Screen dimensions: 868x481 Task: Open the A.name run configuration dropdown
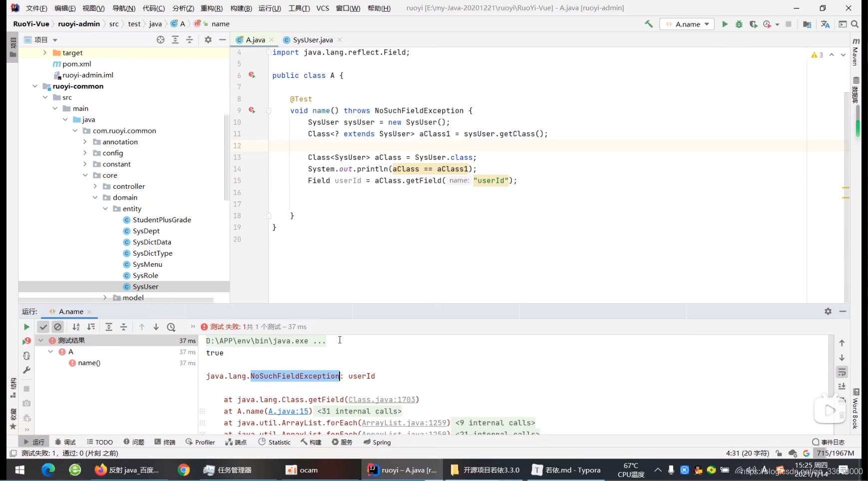click(687, 24)
